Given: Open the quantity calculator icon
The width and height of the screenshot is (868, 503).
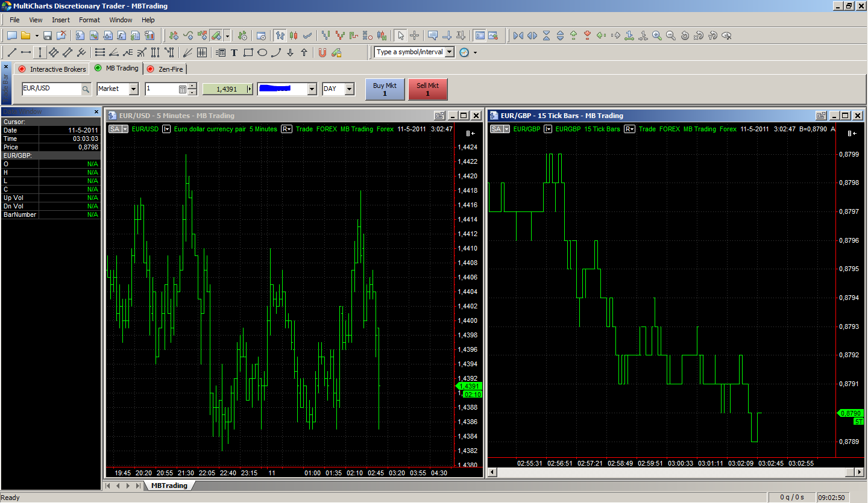Looking at the screenshot, I should click(183, 89).
